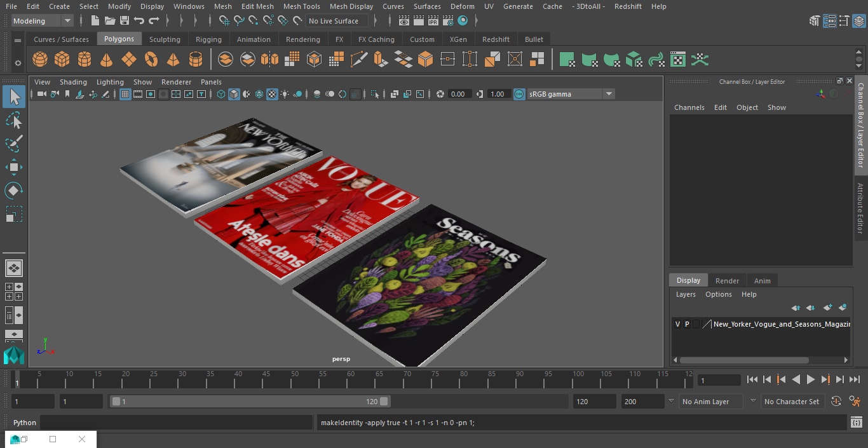Screen dimensions: 868x448
Task: Click the Combine meshes shelf icon
Action: [226, 60]
